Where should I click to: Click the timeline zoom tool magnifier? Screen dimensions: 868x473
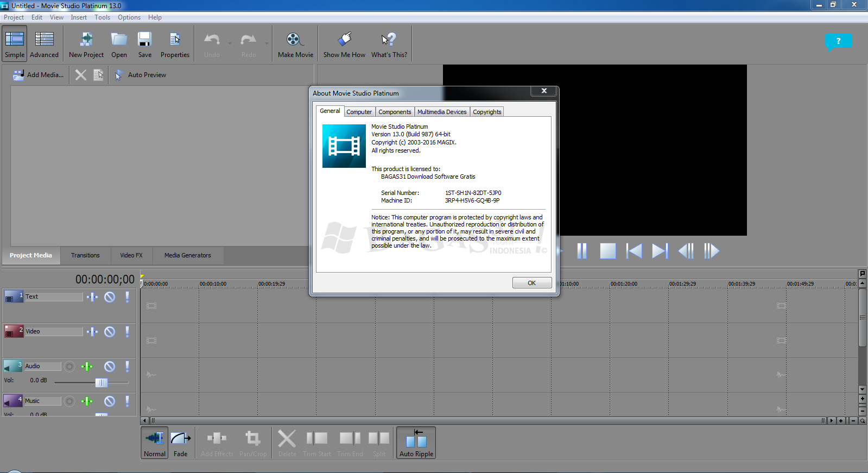point(863,421)
